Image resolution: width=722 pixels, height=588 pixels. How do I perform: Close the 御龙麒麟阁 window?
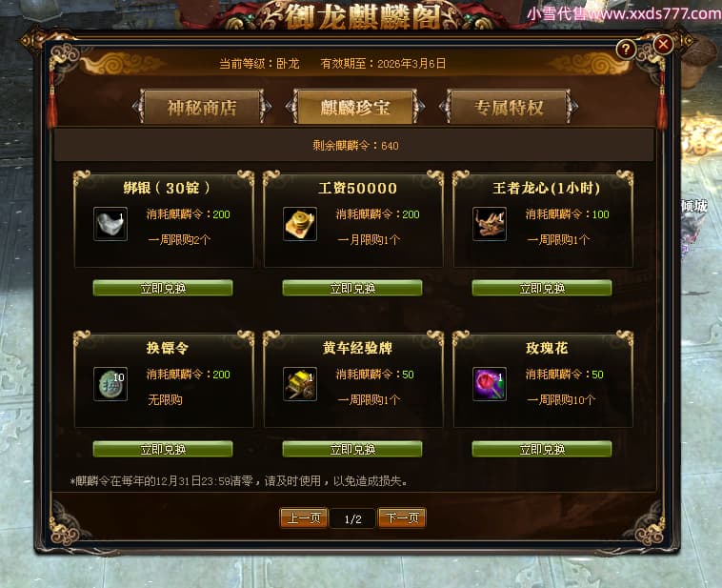click(663, 45)
